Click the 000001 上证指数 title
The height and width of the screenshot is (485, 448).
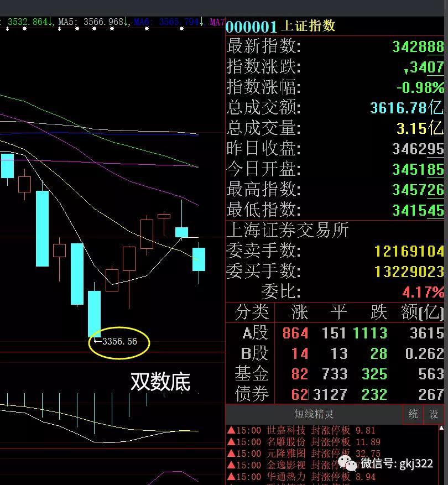(x=280, y=27)
